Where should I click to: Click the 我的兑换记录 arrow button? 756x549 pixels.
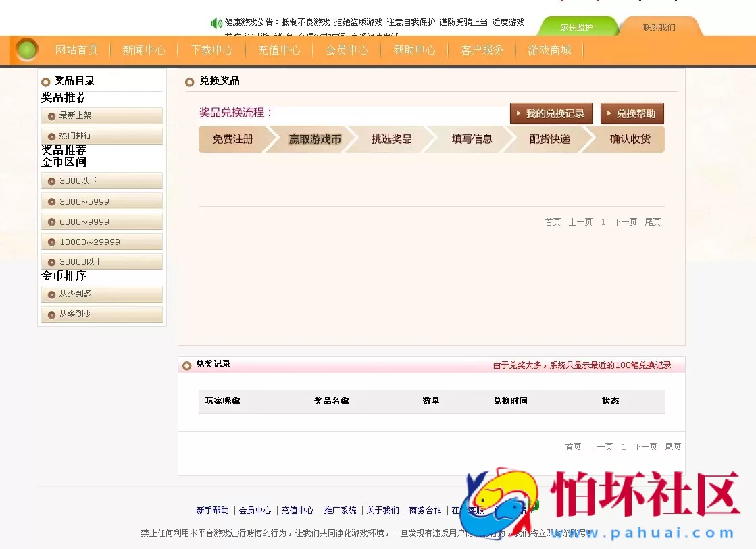(x=551, y=113)
